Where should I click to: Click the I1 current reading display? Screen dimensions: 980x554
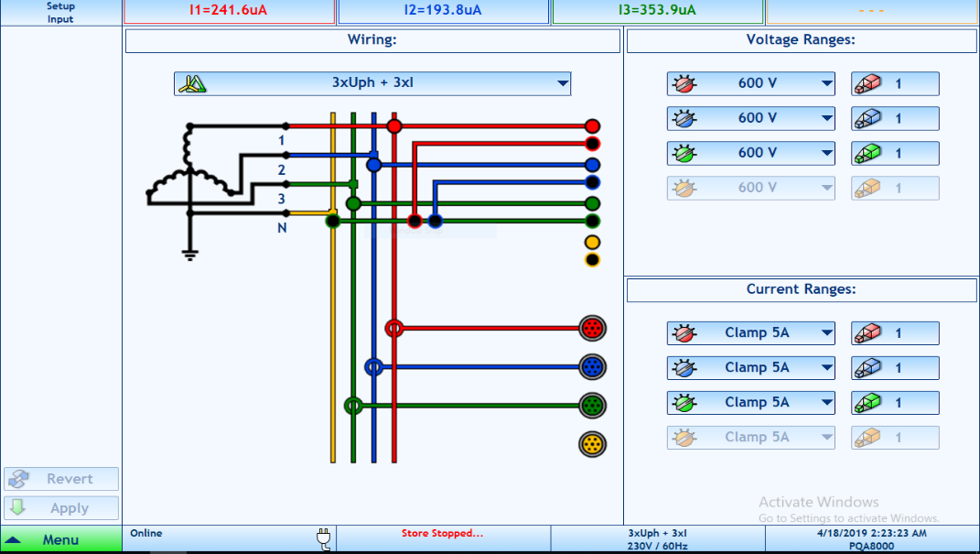[229, 11]
